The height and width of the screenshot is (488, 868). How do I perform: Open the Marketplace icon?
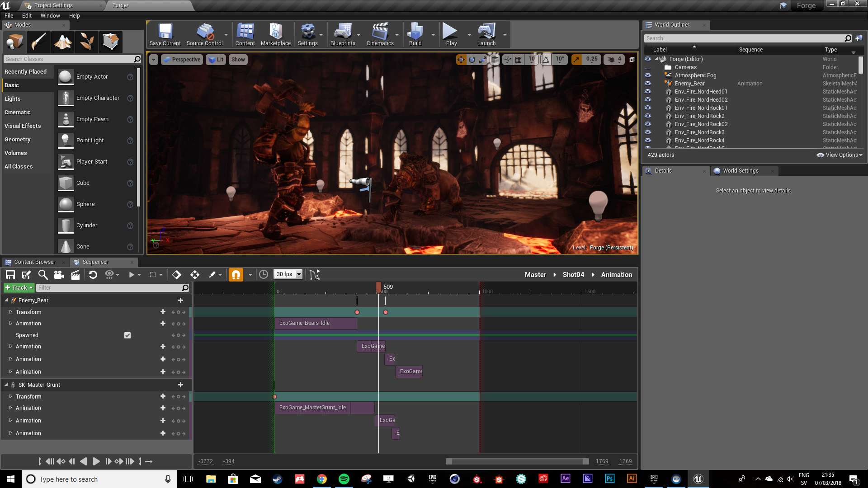tap(276, 35)
